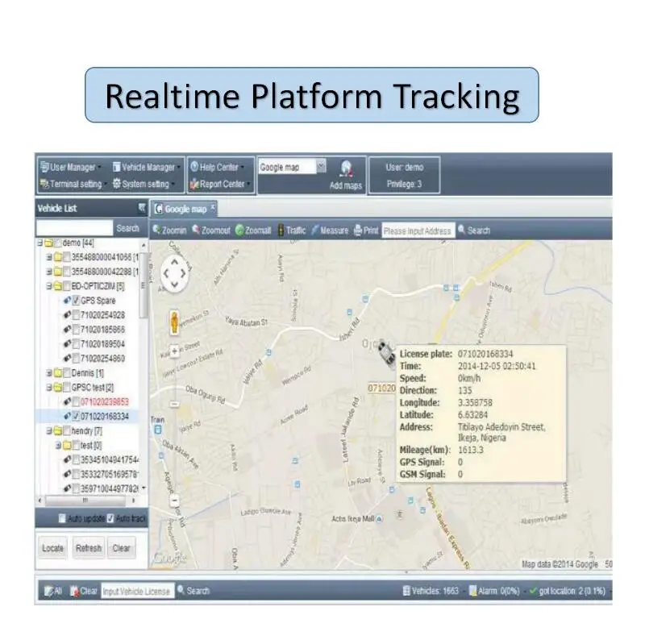Check the 71020254928 vehicle checkbox
645x644 pixels.
[76, 315]
